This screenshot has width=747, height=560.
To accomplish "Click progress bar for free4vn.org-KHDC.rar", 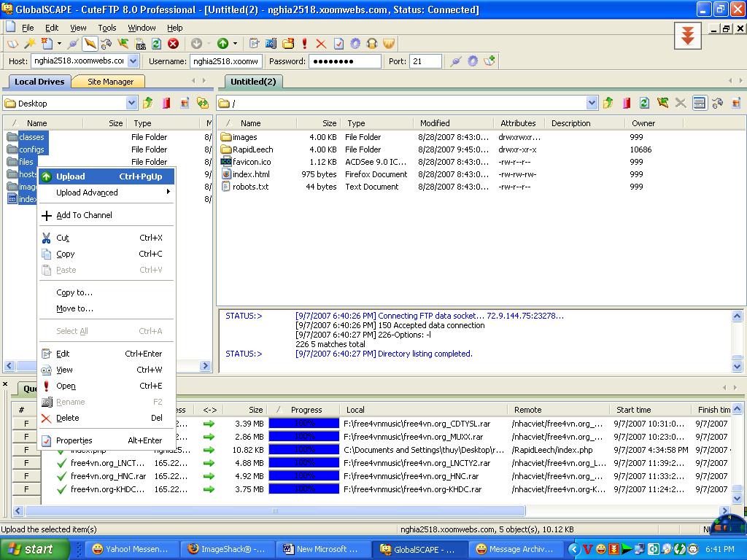I will pyautogui.click(x=304, y=489).
